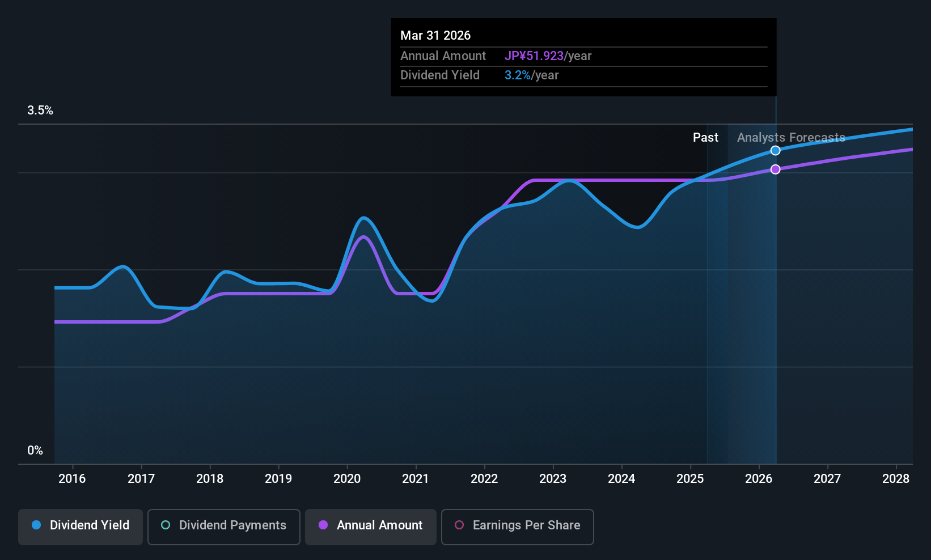Click the Past label on chart
The height and width of the screenshot is (560, 931).
(x=705, y=138)
